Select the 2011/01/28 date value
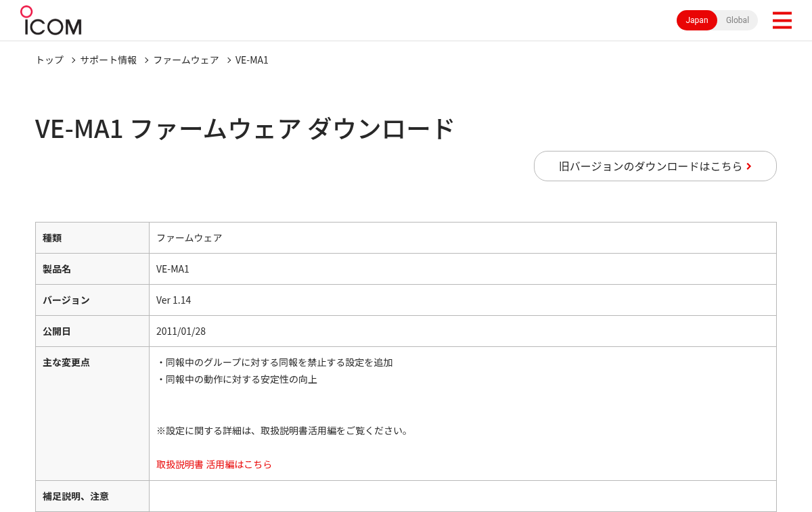This screenshot has width=812, height=512. tap(181, 331)
